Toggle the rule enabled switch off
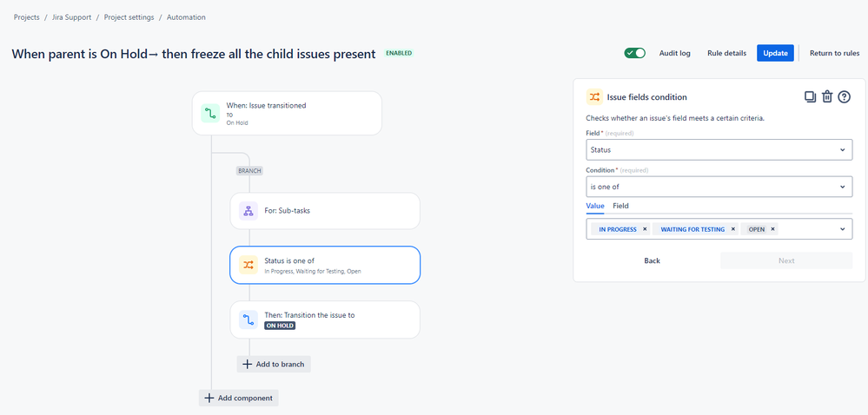The width and height of the screenshot is (868, 415). click(635, 53)
